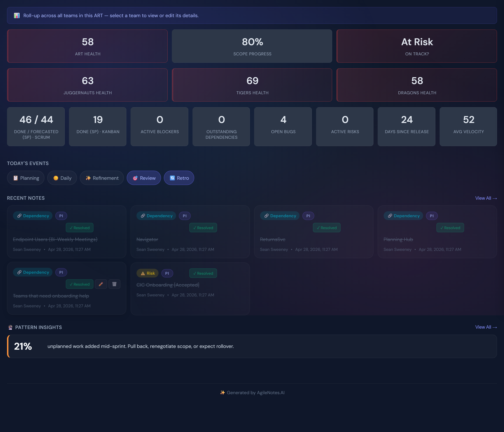Click the Active Blockers tile
Screen dimensions: 504x432
tap(160, 127)
